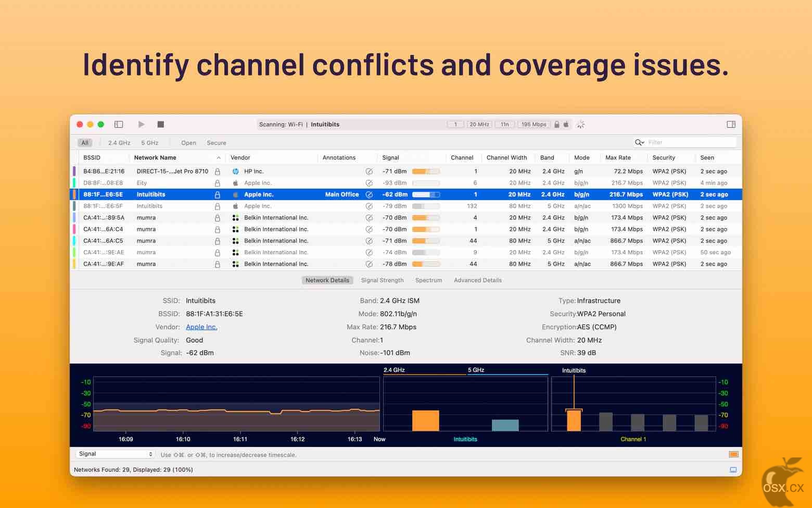The width and height of the screenshot is (812, 508).
Task: Click 11n mode badge in status bar
Action: coord(505,125)
